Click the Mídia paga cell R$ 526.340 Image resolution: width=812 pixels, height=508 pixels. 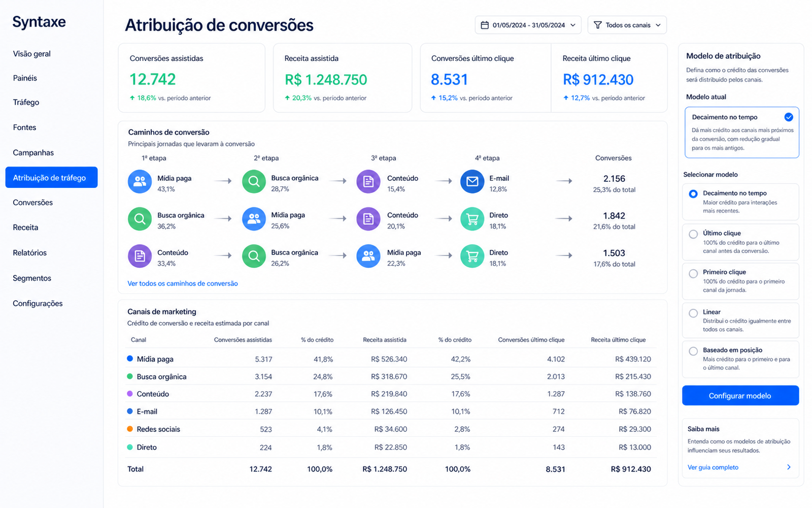tap(389, 359)
